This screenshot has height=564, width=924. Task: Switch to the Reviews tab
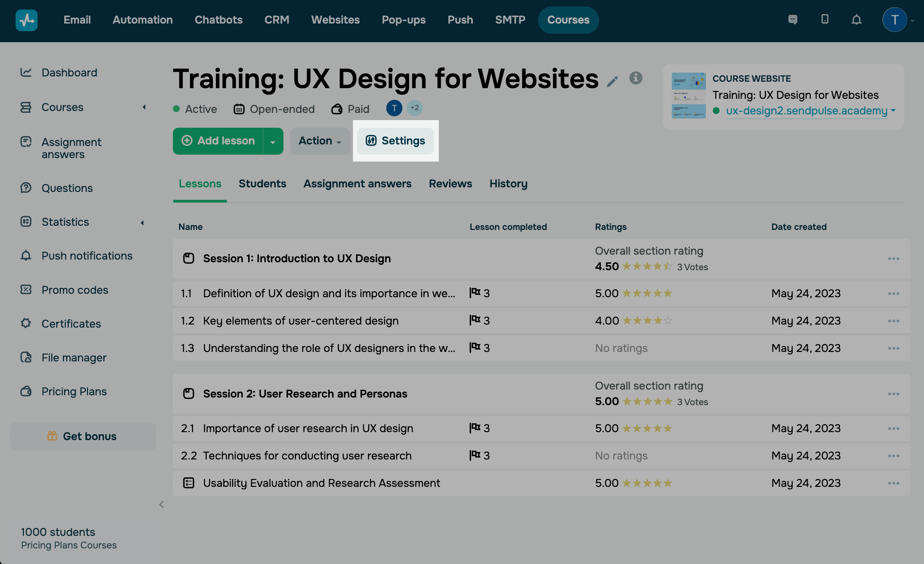click(x=450, y=184)
